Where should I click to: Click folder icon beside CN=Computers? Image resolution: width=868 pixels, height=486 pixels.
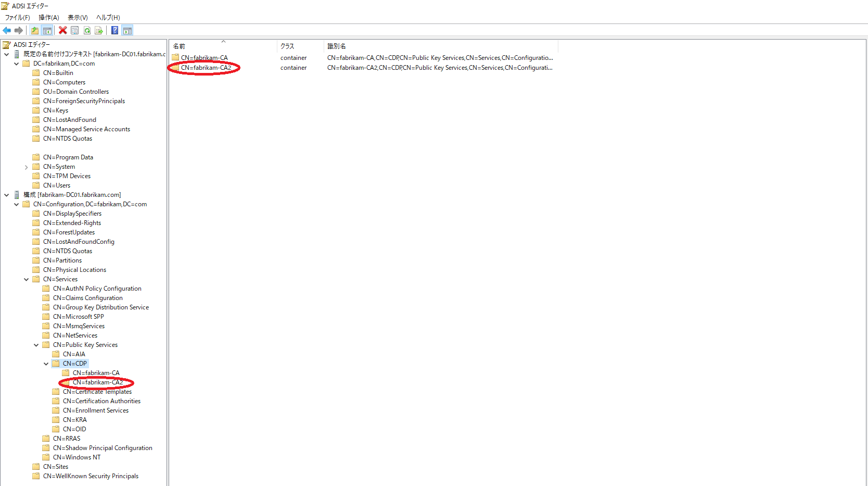point(36,82)
